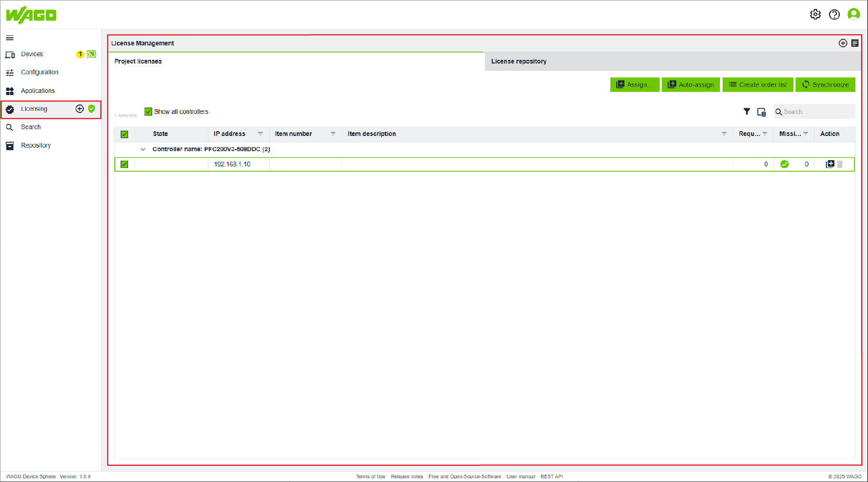Toggle the hamburger sidebar menu
868x482 pixels.
[10, 38]
